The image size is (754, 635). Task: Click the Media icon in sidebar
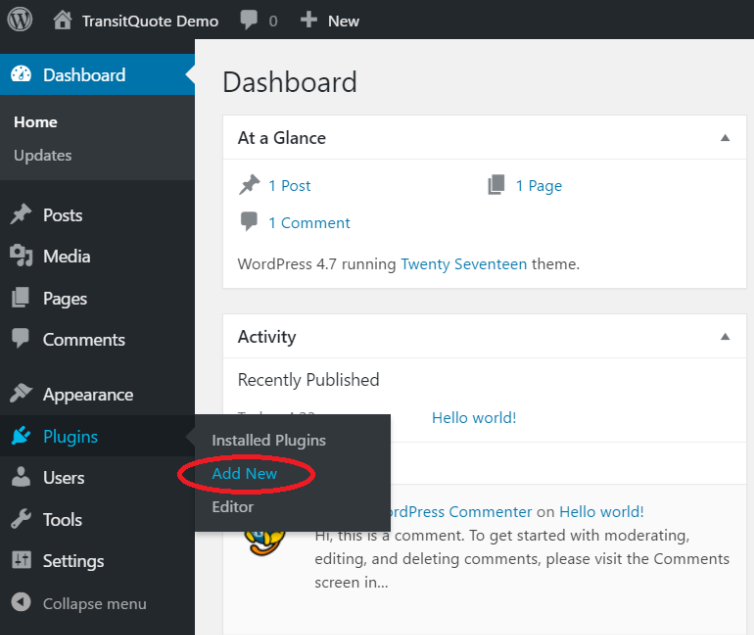coord(21,255)
